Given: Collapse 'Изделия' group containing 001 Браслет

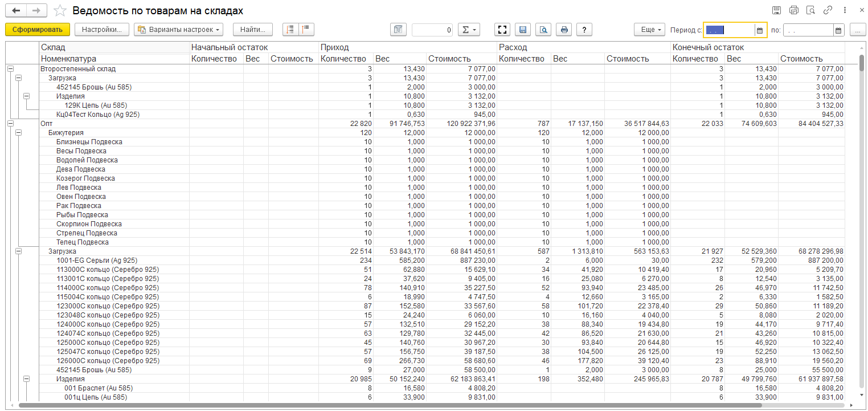Looking at the screenshot, I should [x=27, y=379].
